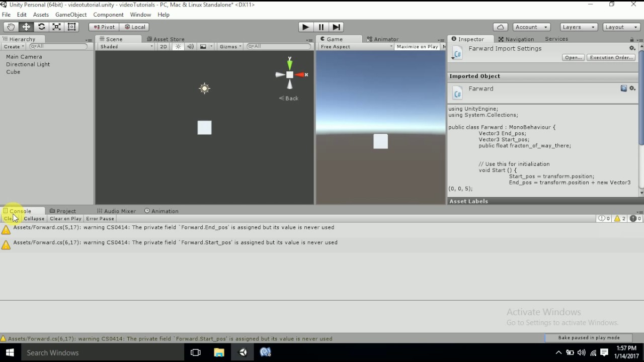Toggle Error Pause option

[100, 219]
